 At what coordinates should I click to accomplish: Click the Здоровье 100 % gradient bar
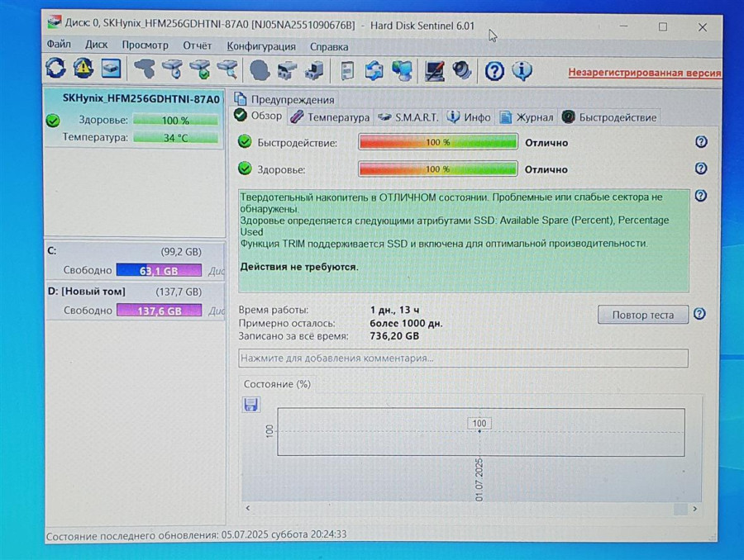437,168
